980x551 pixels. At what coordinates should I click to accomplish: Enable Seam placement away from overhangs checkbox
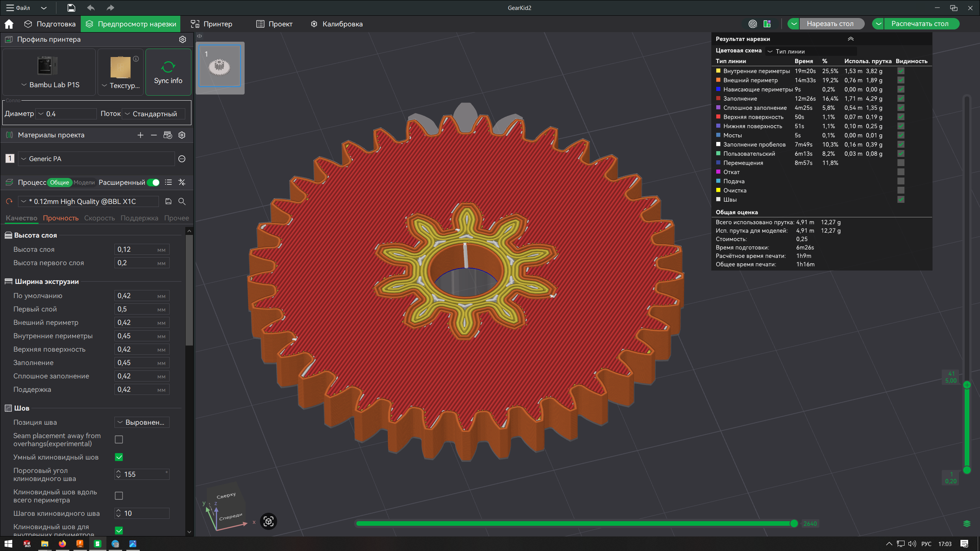pyautogui.click(x=119, y=440)
